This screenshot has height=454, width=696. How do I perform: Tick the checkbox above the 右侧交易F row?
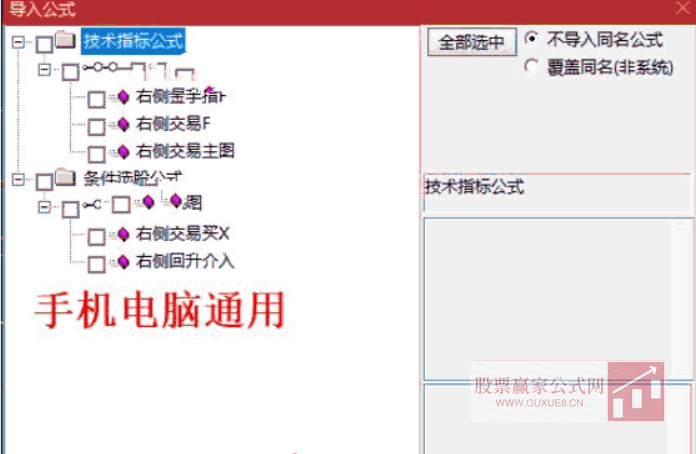(x=96, y=99)
